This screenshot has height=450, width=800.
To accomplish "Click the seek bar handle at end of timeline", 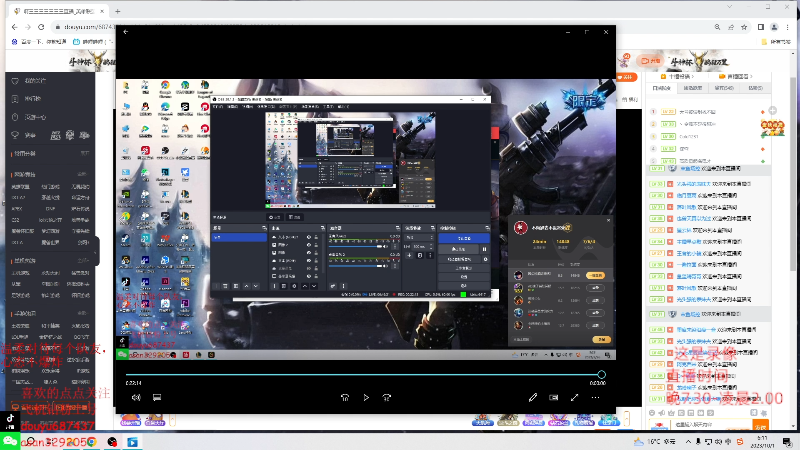I will (x=601, y=374).
